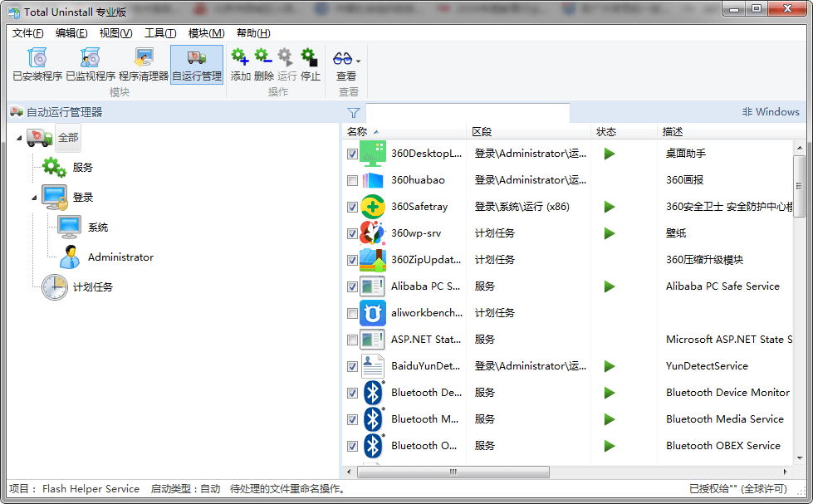Click the 360wp-srv wallpaper icon
813x504 pixels.
coord(372,232)
